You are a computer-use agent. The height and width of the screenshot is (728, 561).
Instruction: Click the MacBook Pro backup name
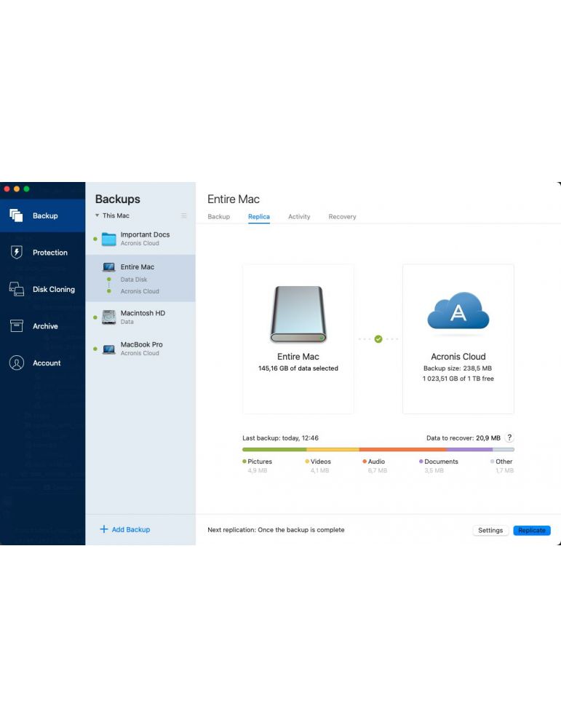click(x=142, y=344)
